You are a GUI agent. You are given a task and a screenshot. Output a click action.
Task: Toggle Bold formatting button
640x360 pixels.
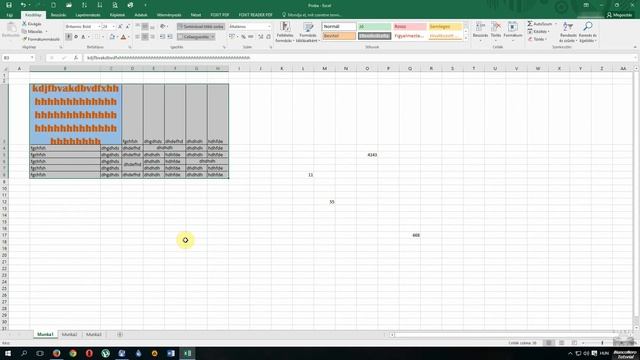(x=68, y=37)
